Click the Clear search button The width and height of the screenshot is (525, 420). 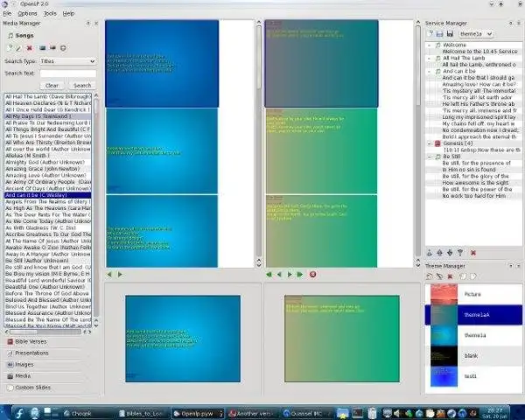click(52, 86)
